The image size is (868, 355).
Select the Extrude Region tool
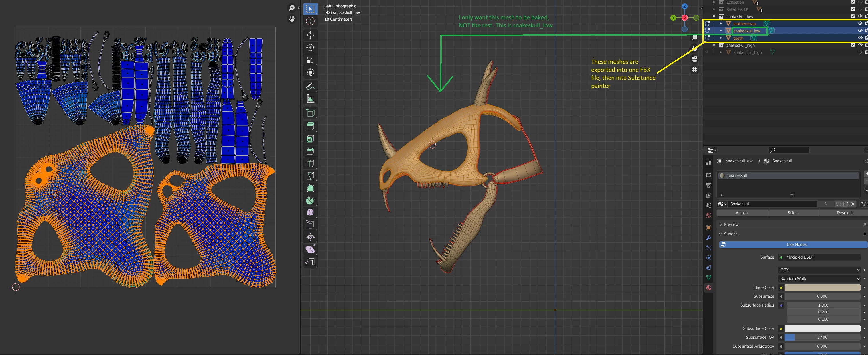point(310,126)
